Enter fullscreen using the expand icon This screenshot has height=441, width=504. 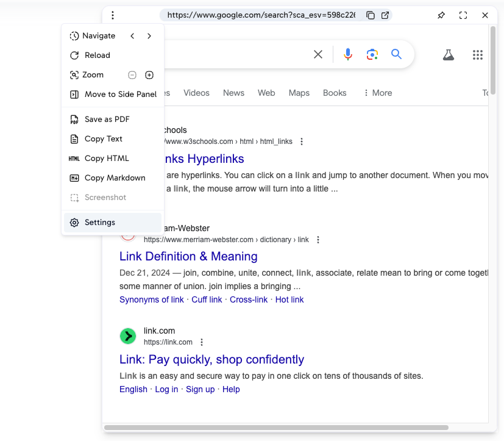pos(463,15)
